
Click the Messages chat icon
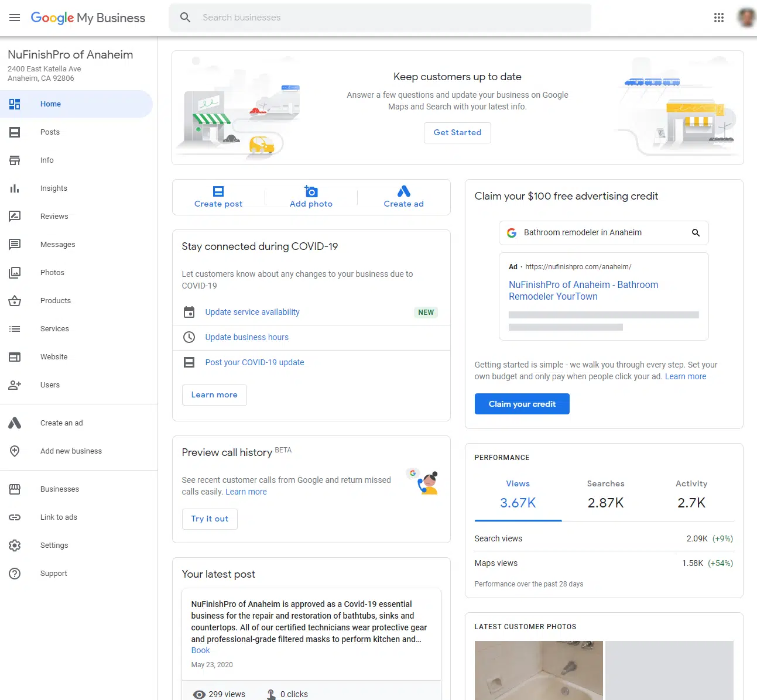click(15, 245)
